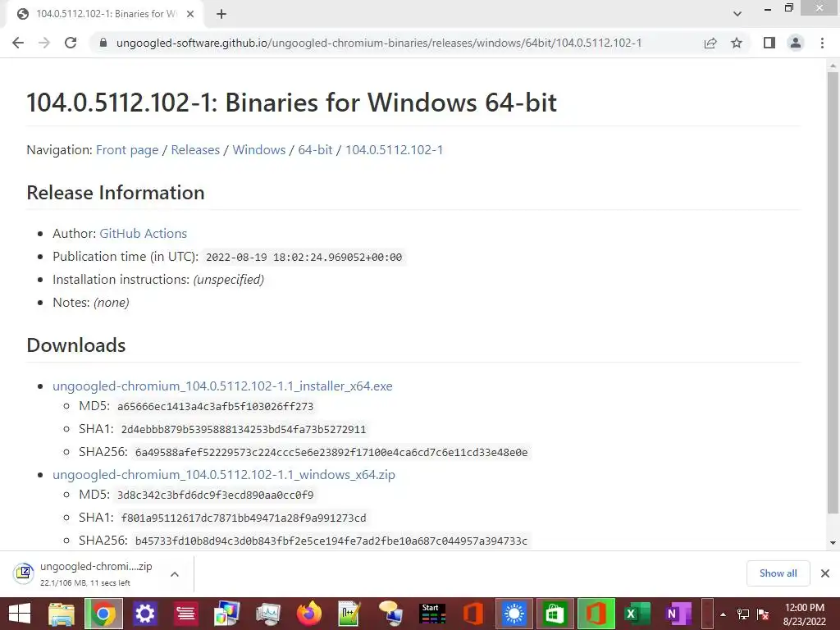Follow the Releases navigation link
Image resolution: width=840 pixels, height=630 pixels.
click(195, 150)
